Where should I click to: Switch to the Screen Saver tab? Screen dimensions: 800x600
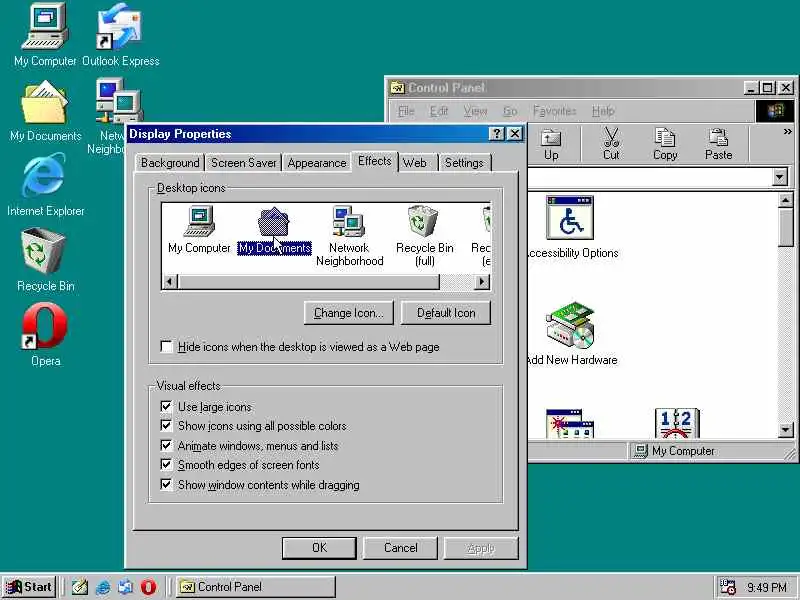[x=243, y=163]
